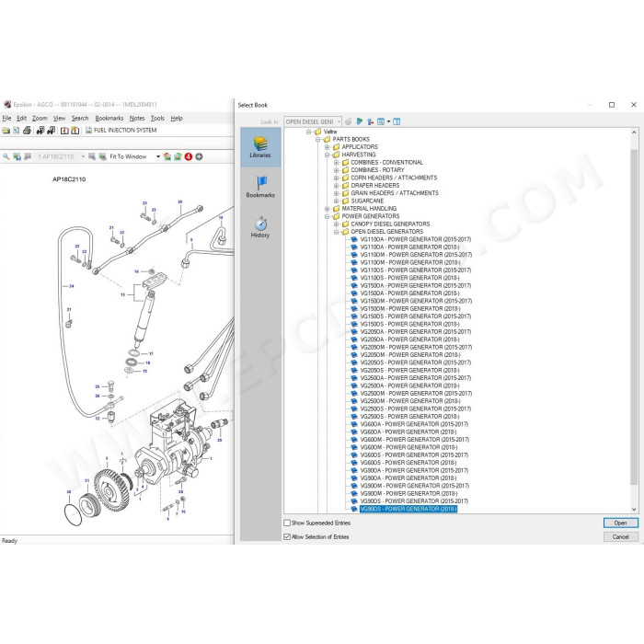The width and height of the screenshot is (644, 644).
Task: Click the green-arrow image icon before red badge
Action: coord(178,156)
